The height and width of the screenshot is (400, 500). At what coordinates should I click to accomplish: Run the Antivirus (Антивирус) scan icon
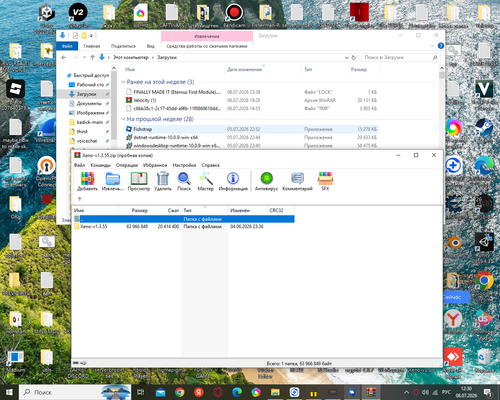(267, 179)
